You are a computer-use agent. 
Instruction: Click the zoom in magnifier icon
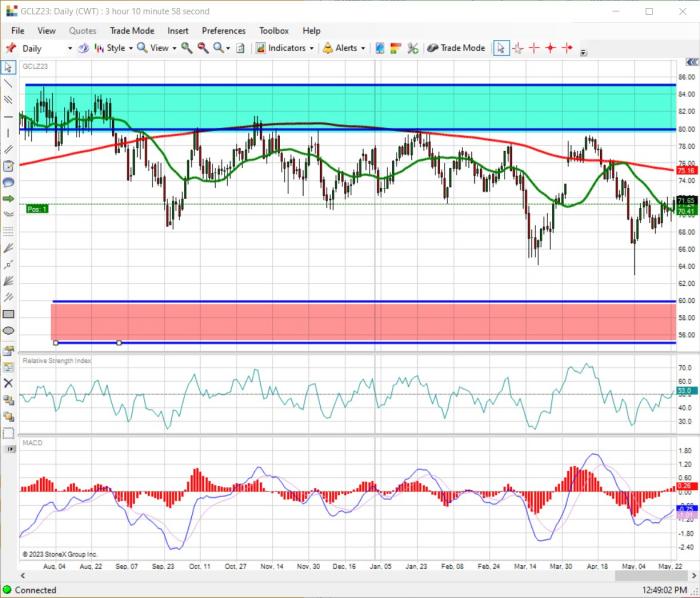click(187, 48)
